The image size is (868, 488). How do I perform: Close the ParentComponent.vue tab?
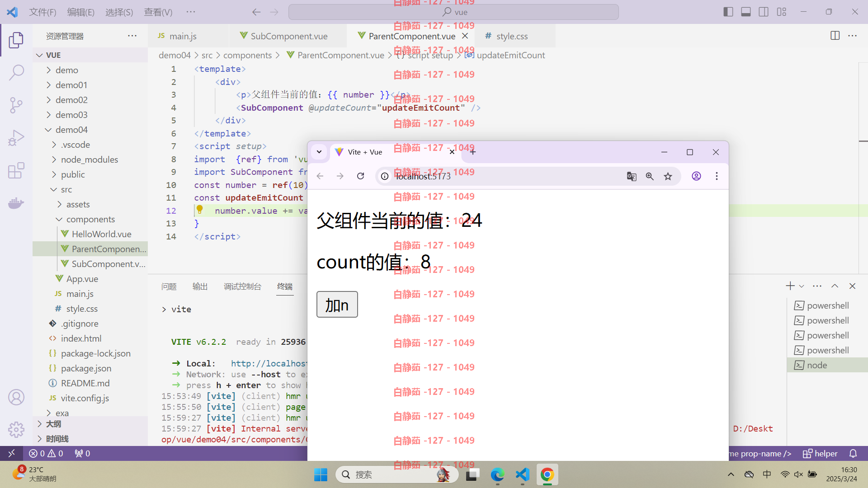(465, 36)
